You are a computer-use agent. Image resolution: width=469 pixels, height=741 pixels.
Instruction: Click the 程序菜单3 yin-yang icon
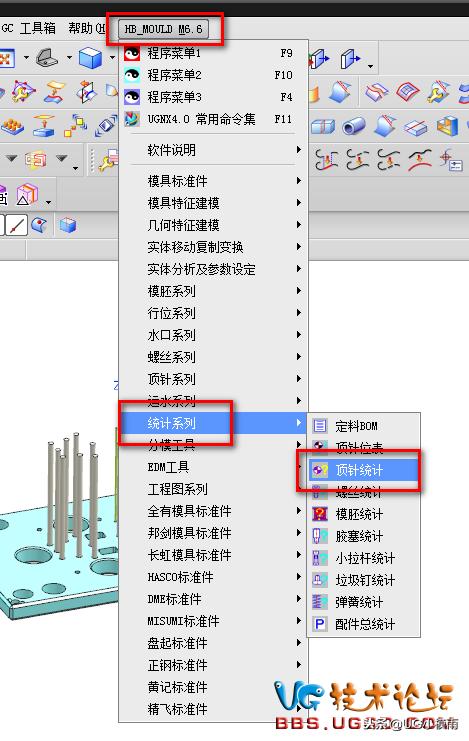pyautogui.click(x=132, y=97)
